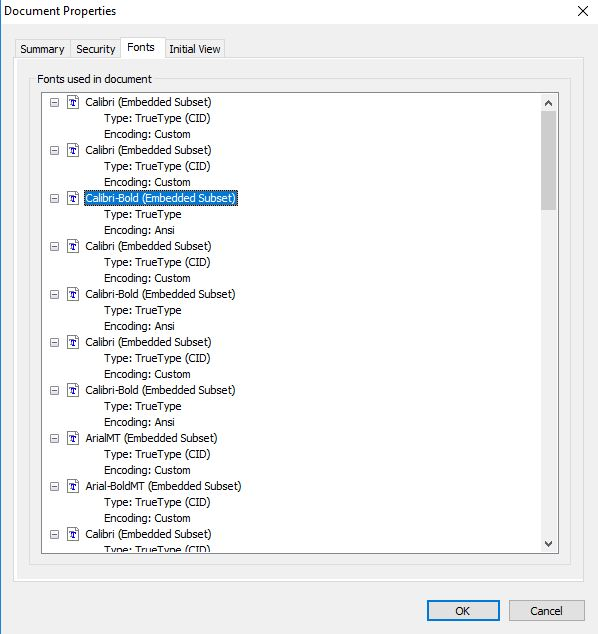Go to the Initial View tab
This screenshot has width=598, height=634.
[194, 49]
